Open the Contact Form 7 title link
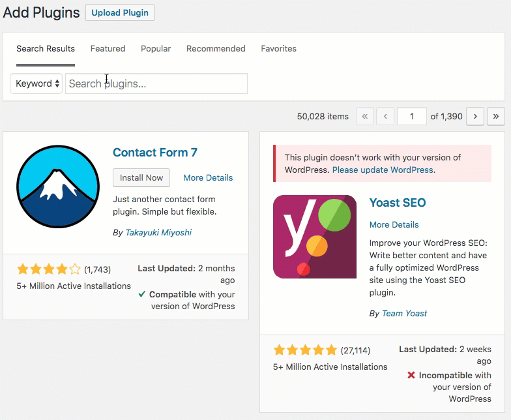 [x=155, y=153]
